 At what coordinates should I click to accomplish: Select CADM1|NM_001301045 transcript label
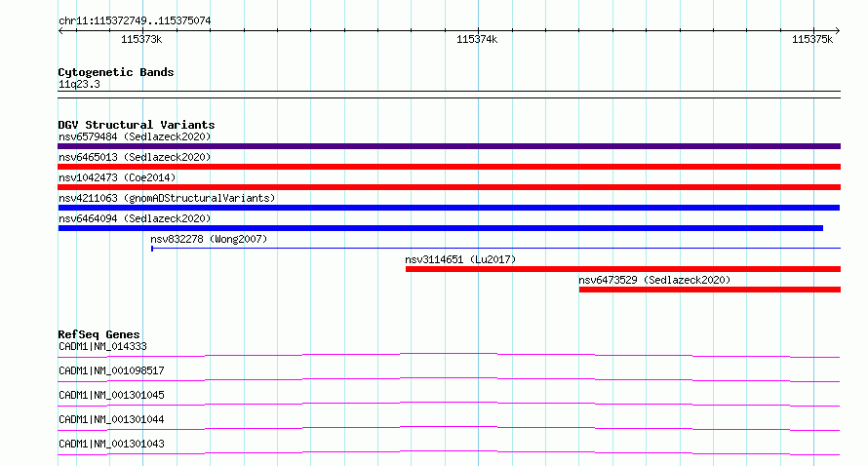click(111, 395)
